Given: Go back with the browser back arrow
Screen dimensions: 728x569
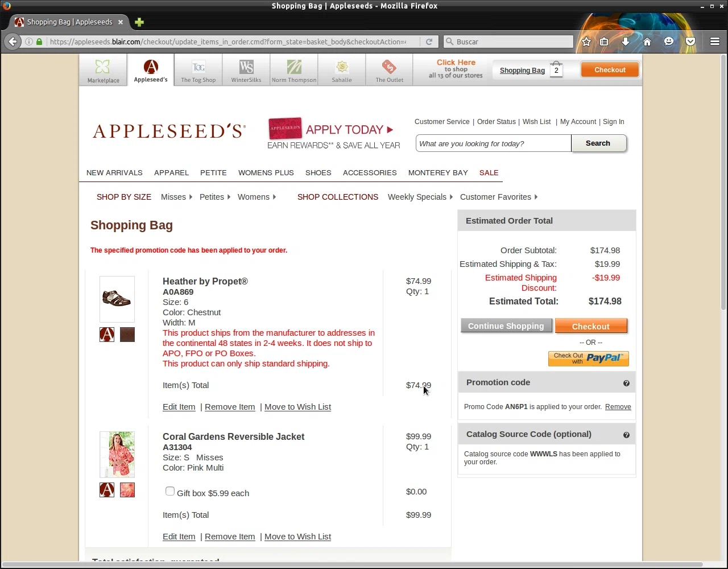Looking at the screenshot, I should coord(13,42).
